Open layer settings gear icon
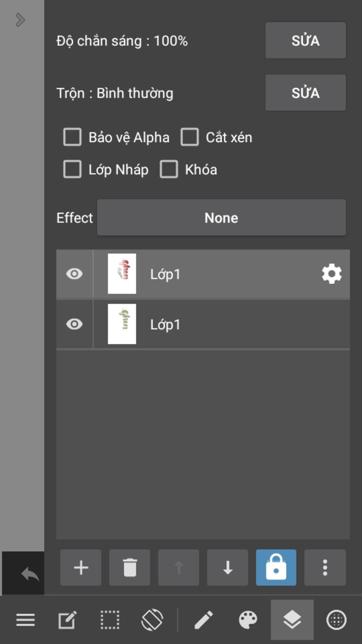This screenshot has height=644, width=362. (332, 274)
